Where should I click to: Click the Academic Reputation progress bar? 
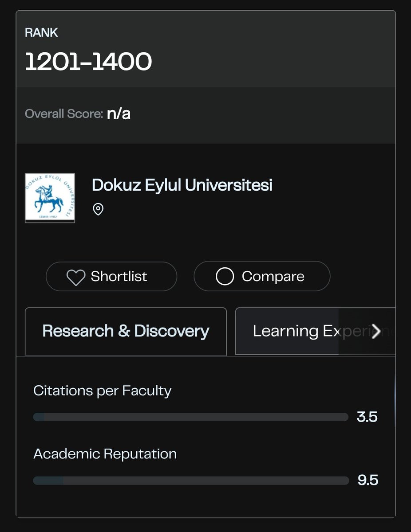pos(191,481)
